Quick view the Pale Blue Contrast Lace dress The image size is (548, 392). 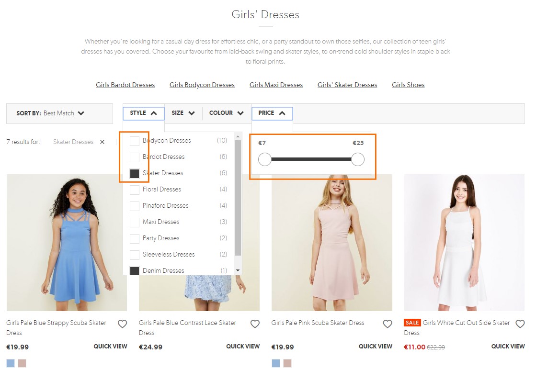click(x=243, y=346)
